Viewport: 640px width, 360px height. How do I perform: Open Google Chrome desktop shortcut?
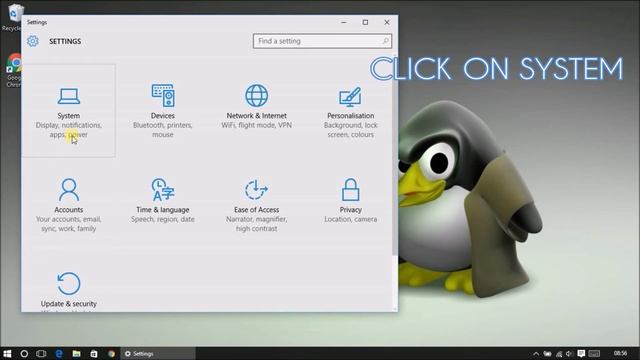click(13, 70)
